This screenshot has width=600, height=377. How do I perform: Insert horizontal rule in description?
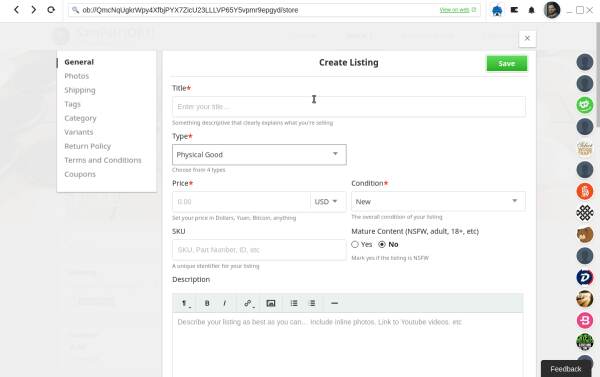tap(334, 303)
